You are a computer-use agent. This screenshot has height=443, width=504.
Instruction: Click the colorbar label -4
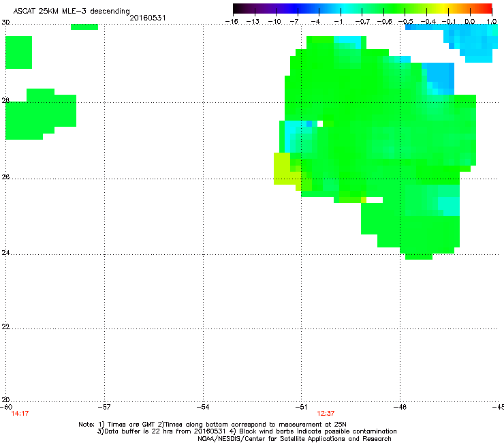tap(315, 22)
